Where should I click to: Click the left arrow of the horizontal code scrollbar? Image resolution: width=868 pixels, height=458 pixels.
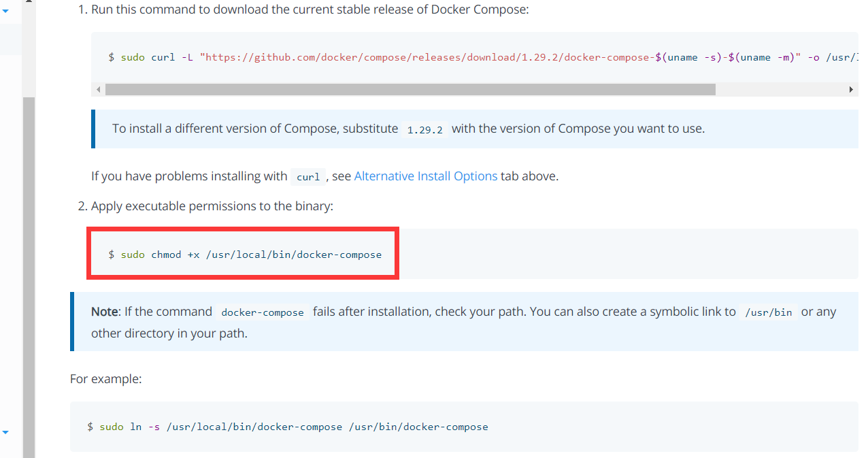99,90
